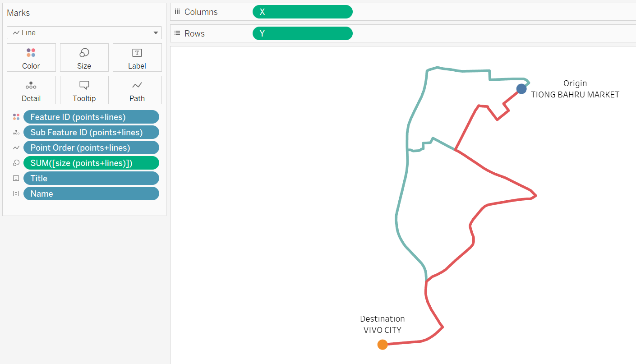Click the color icon beside Feature ID pill
Screen dimensions: 636x364
[16, 117]
